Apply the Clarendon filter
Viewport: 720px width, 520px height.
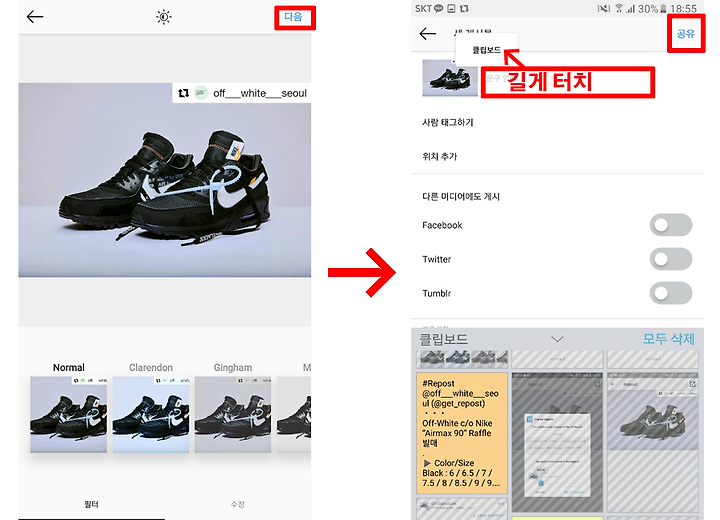click(x=151, y=414)
